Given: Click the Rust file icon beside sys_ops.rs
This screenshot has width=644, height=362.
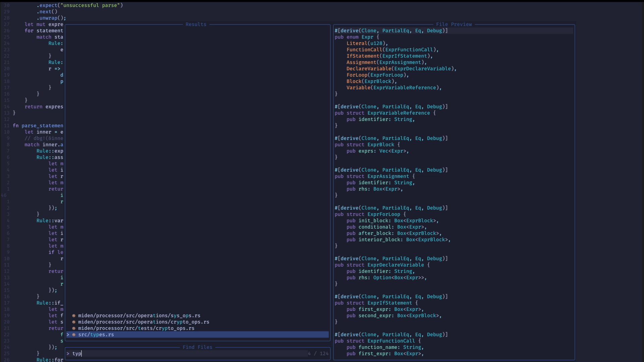Looking at the screenshot, I should point(74,316).
